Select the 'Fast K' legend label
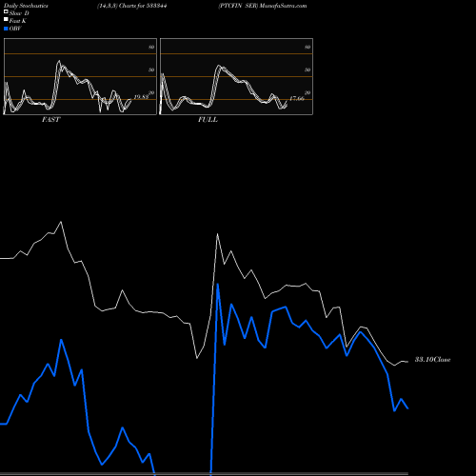This screenshot has width=476, height=476. pos(18,21)
